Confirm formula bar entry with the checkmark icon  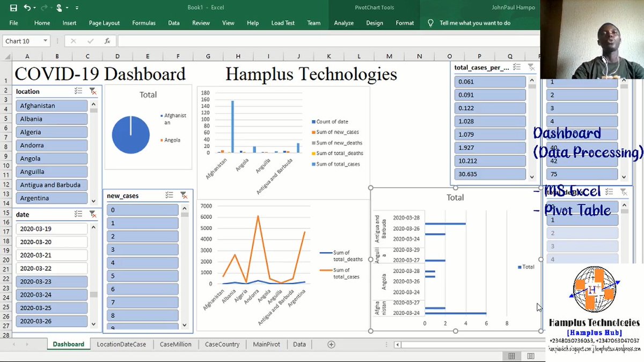click(90, 41)
